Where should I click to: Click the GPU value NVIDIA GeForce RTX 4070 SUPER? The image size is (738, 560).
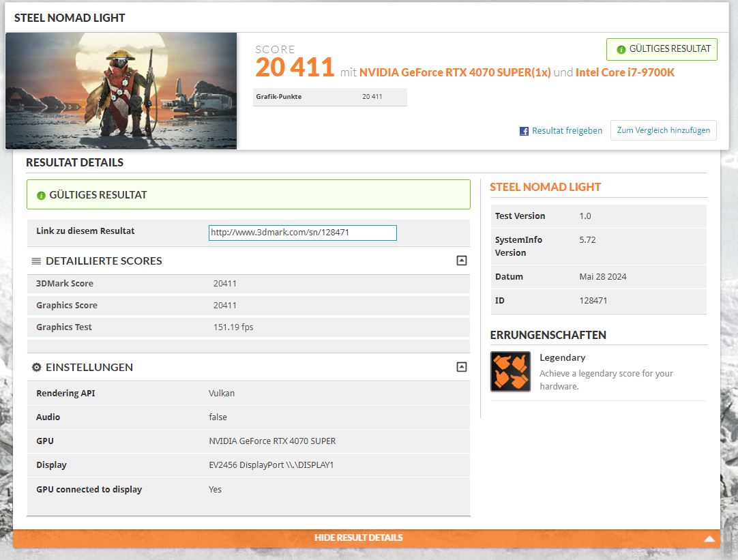click(272, 441)
